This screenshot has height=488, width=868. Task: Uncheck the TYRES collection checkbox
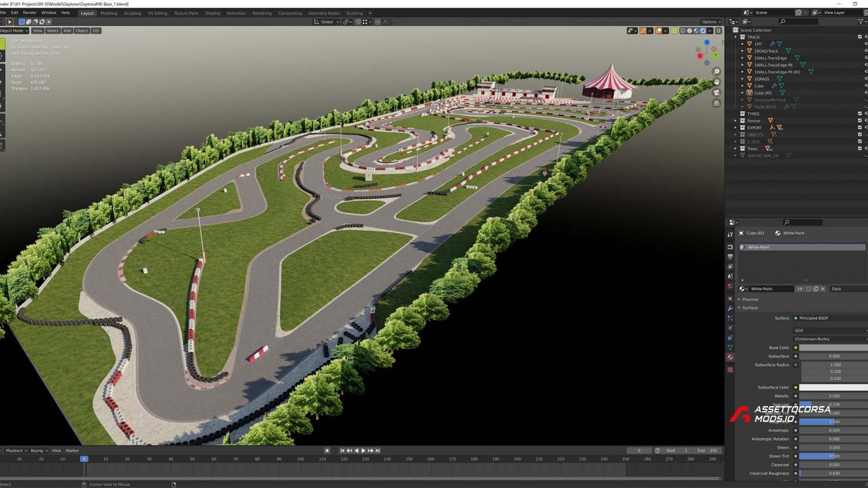(x=860, y=114)
